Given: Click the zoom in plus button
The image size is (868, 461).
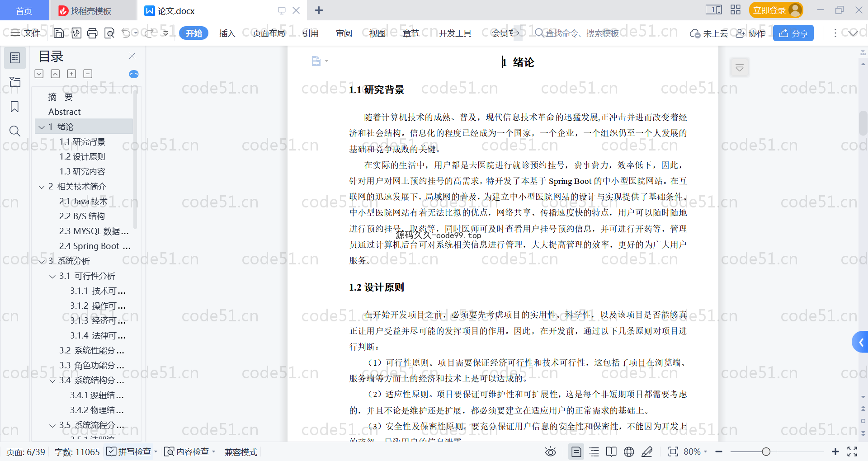Looking at the screenshot, I should click(x=835, y=452).
